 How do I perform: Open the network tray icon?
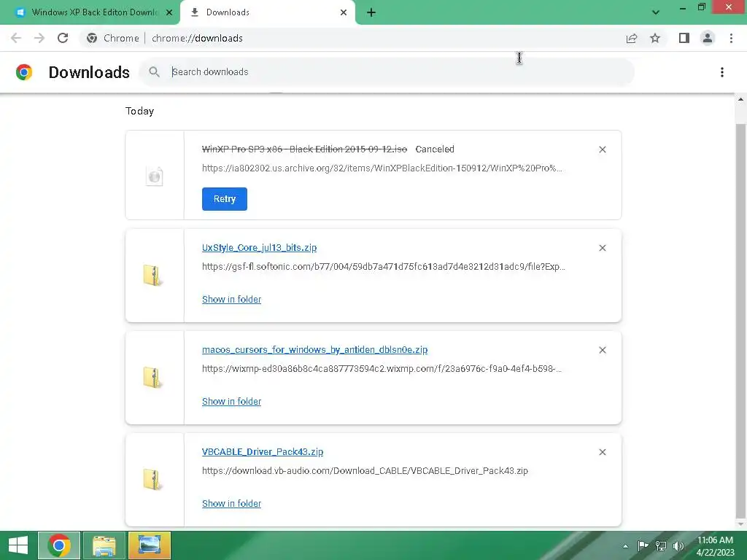tap(661, 545)
